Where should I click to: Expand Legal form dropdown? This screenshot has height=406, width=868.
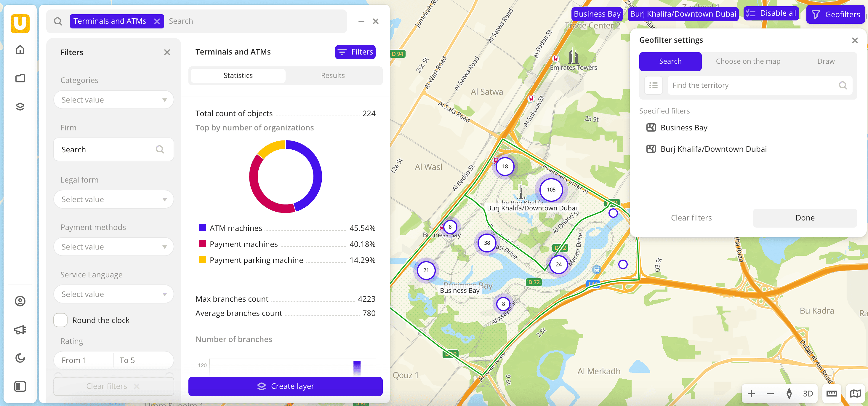pos(113,199)
